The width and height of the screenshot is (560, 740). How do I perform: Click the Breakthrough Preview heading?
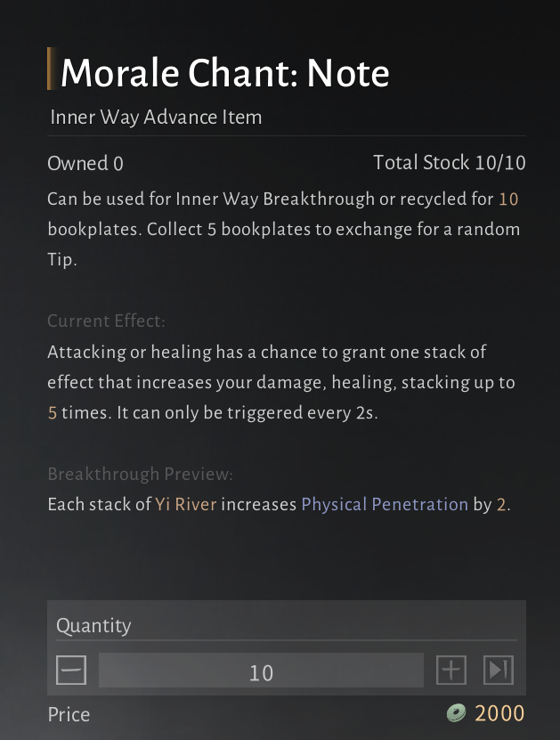click(140, 474)
